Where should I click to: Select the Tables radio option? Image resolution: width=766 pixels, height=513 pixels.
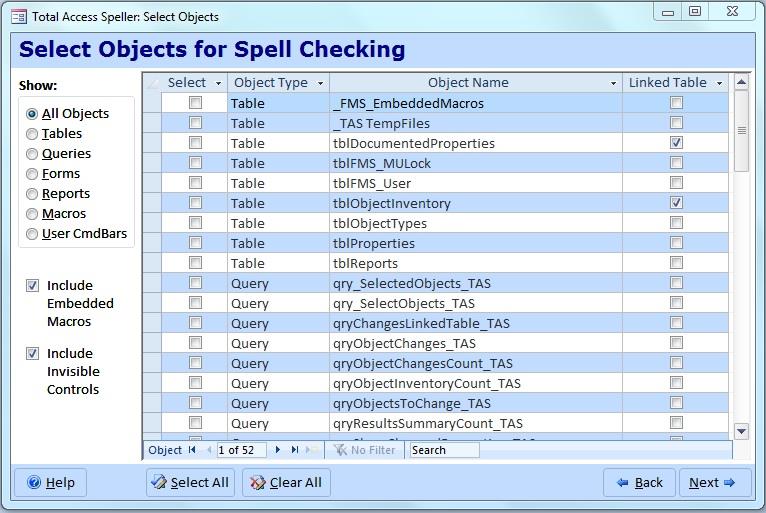pyautogui.click(x=32, y=134)
